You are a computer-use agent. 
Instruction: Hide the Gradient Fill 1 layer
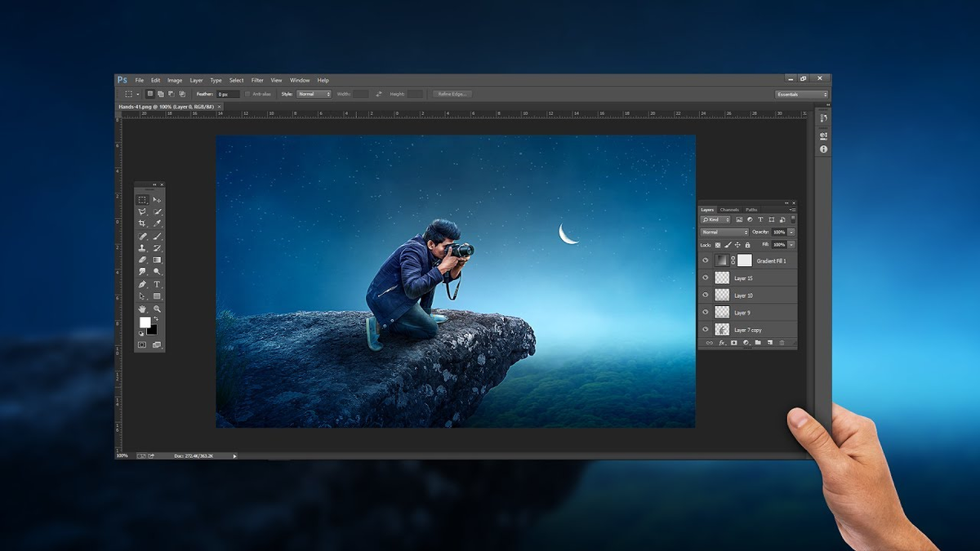[705, 260]
